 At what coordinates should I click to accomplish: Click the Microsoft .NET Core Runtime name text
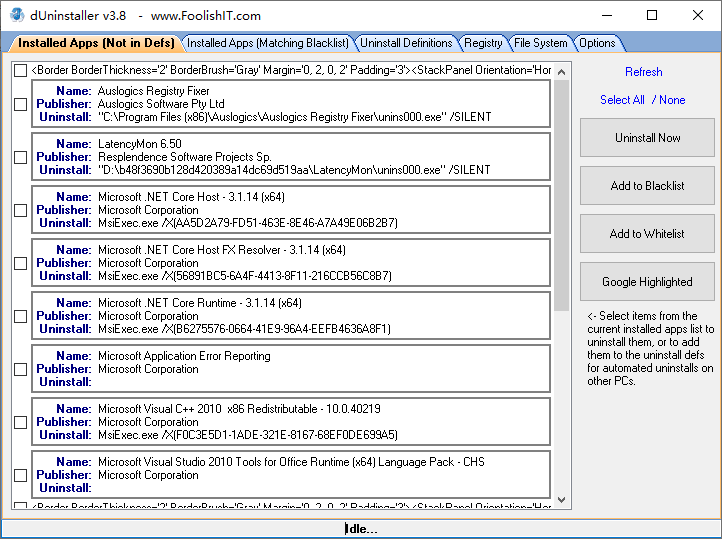[x=200, y=303]
